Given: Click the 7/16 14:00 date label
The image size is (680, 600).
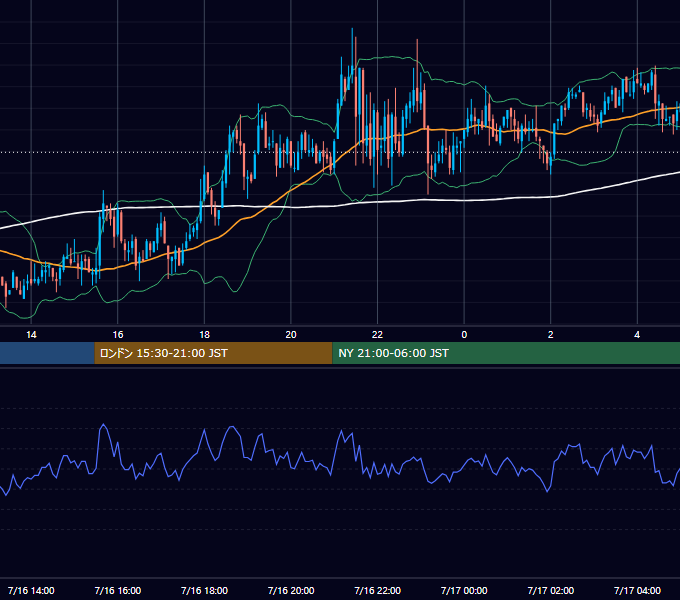Looking at the screenshot, I should click(31, 590).
